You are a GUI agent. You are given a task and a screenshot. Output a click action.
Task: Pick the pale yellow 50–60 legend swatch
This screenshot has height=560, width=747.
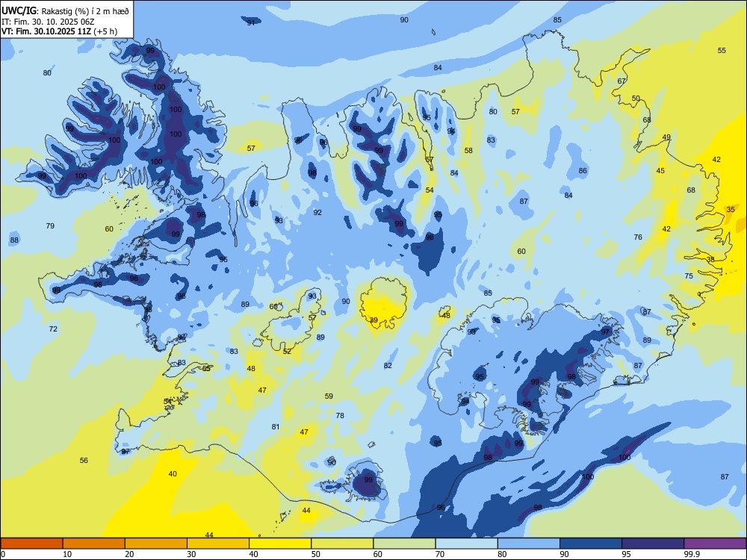point(342,544)
